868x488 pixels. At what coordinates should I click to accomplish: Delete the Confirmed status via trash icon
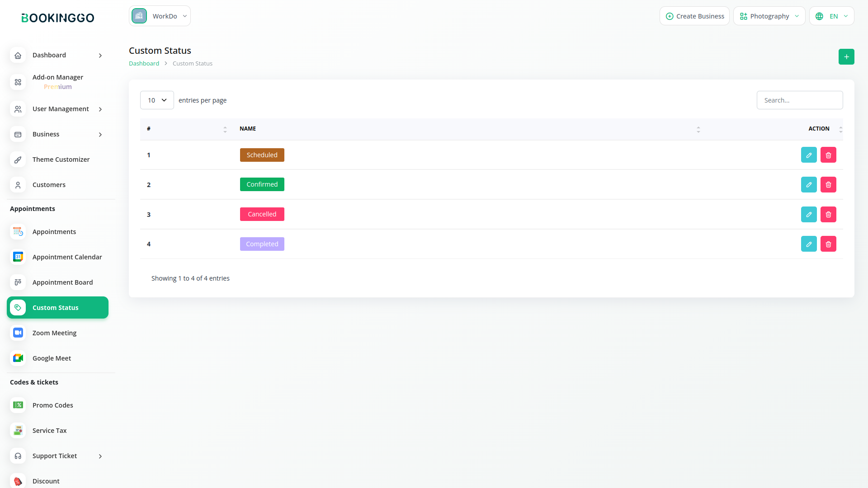[828, 185]
